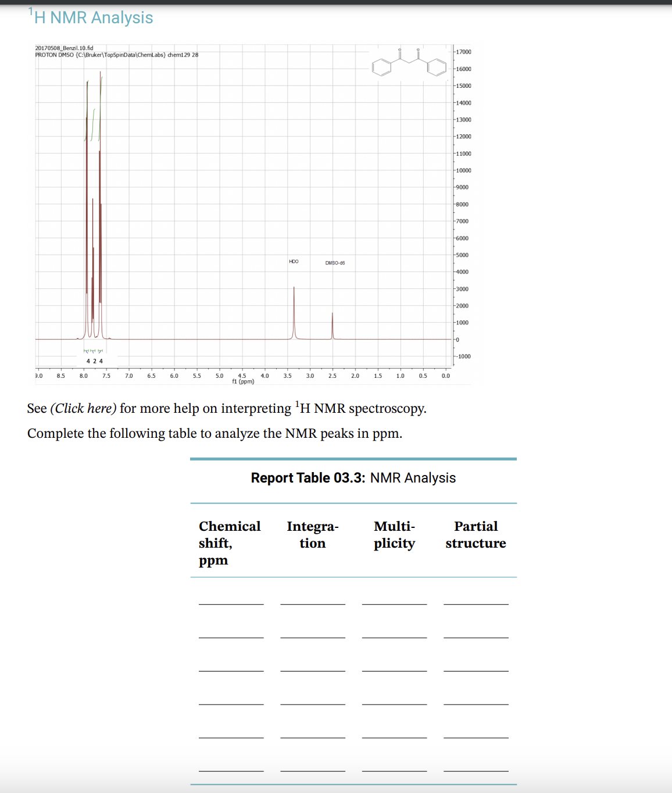672x793 pixels.
Task: Open the (Click here) NMR help link
Action: click(x=83, y=408)
